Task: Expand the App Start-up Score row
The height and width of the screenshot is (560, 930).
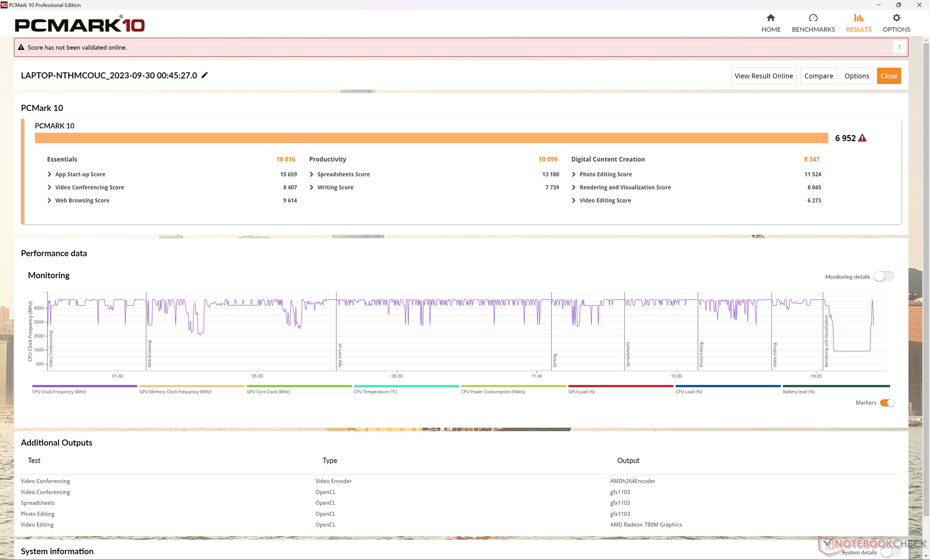Action: 49,174
